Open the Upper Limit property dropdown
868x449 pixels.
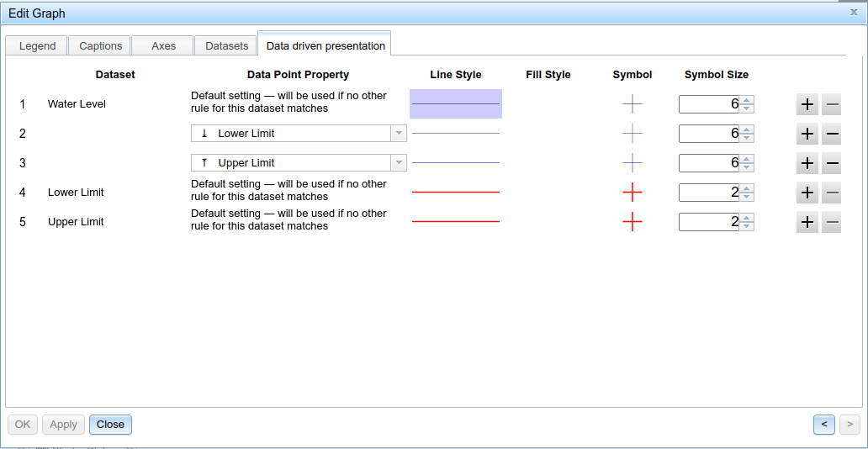click(399, 163)
